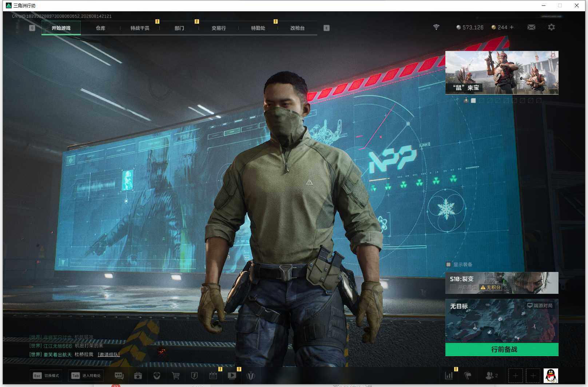588x387 pixels.
Task: Open the 部门 tab
Action: pyautogui.click(x=179, y=28)
